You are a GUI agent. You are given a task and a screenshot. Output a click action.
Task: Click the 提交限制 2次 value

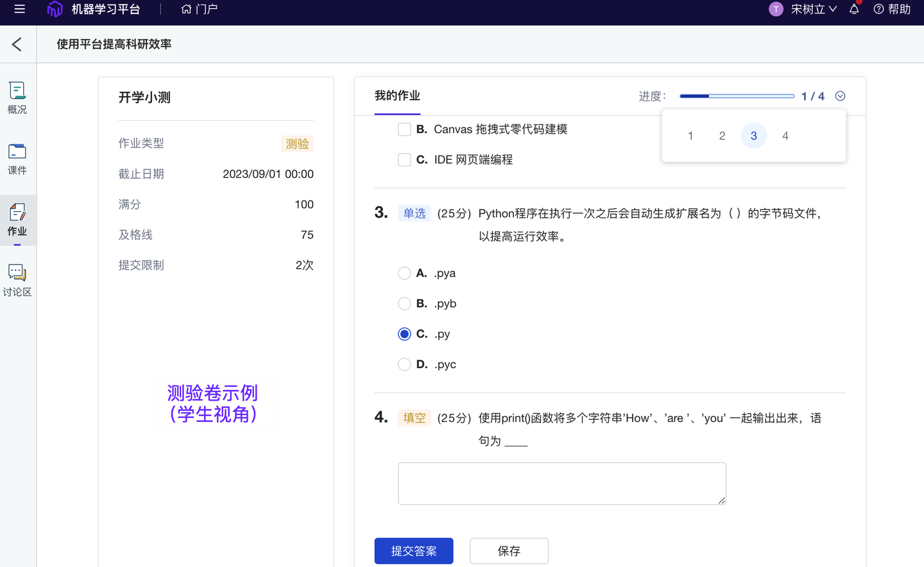[x=305, y=265]
